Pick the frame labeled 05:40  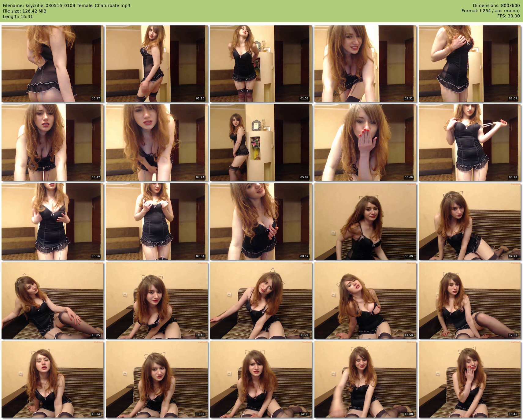tap(365, 143)
